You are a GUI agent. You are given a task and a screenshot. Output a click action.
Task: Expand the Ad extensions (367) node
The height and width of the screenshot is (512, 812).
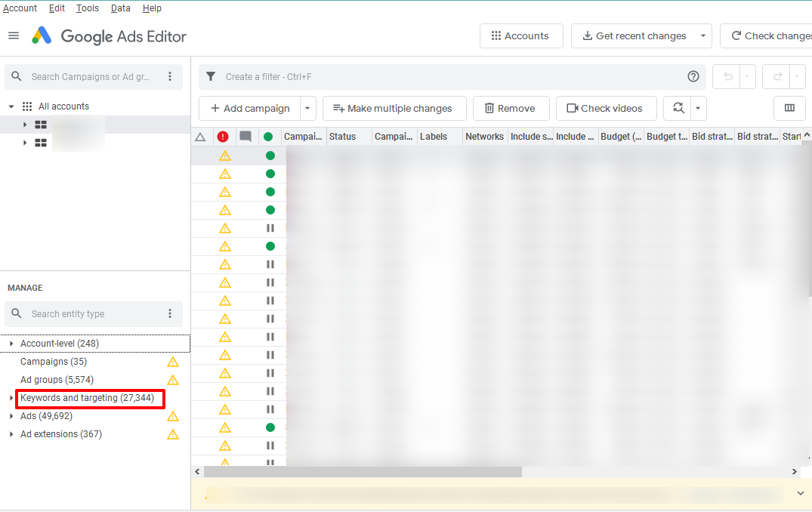click(11, 434)
